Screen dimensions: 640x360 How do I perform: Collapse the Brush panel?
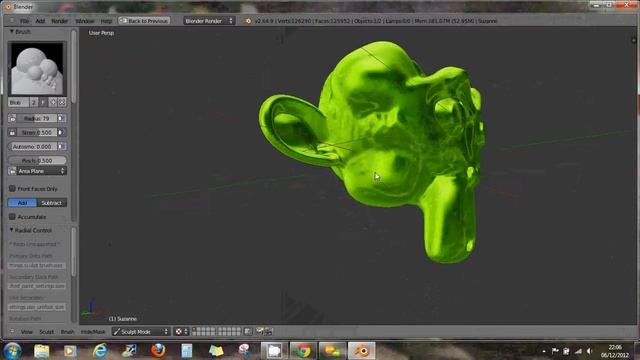12,31
